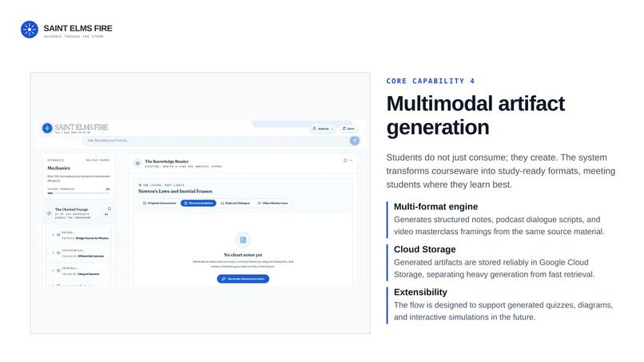Open the user account dropdown

323,129
